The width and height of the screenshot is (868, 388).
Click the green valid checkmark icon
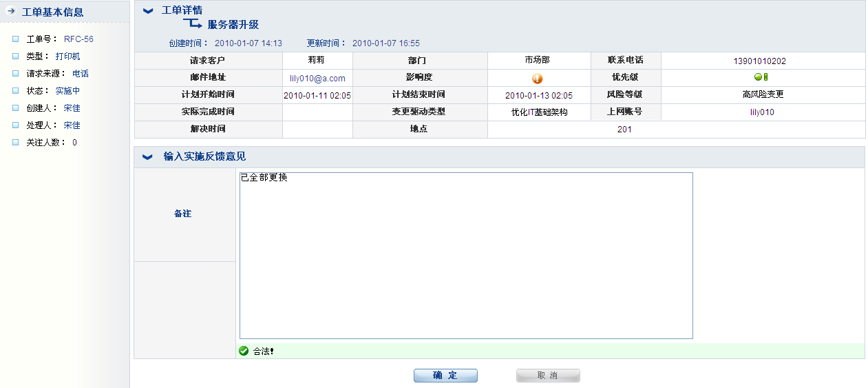(244, 351)
